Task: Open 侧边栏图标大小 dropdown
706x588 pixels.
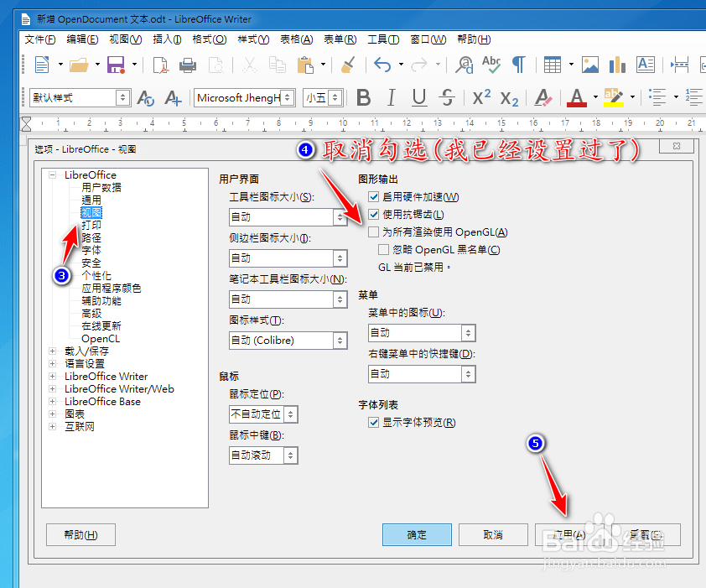Action: tap(288, 258)
